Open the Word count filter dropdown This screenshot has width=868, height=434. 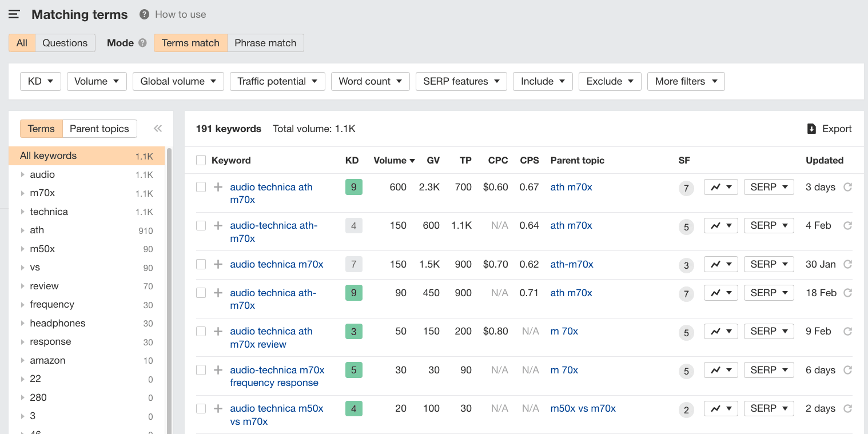371,81
